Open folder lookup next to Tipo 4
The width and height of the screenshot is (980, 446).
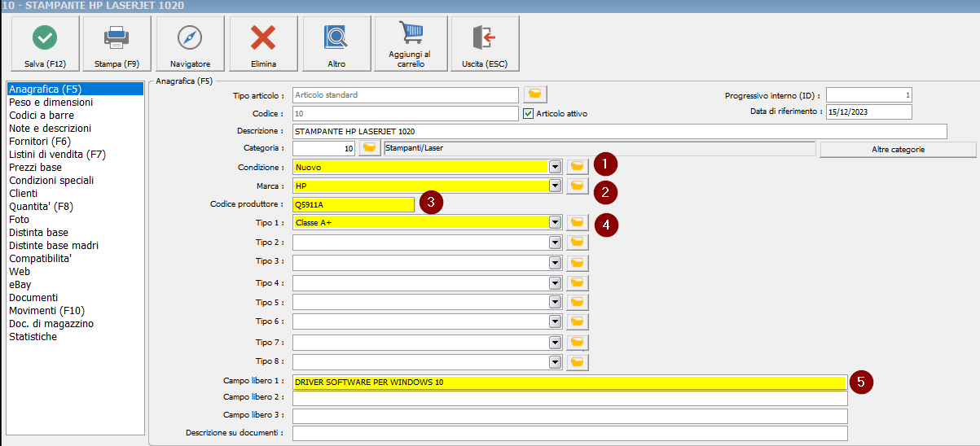(578, 282)
